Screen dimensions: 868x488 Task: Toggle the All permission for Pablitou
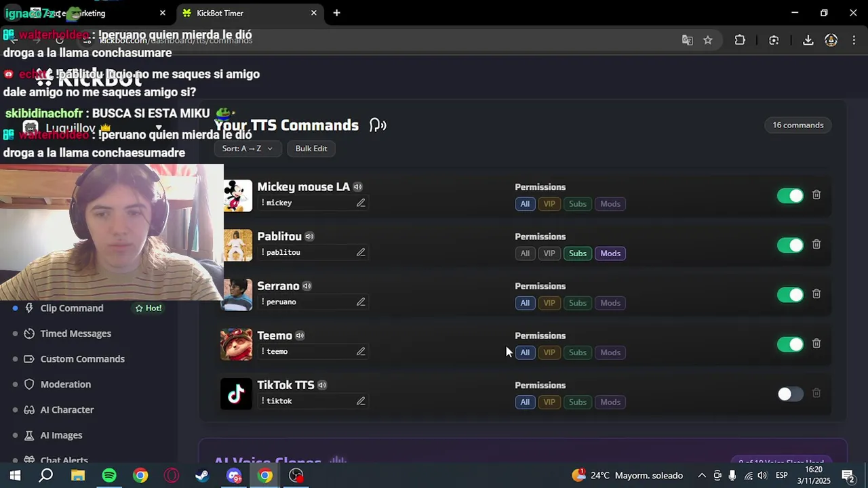click(525, 253)
